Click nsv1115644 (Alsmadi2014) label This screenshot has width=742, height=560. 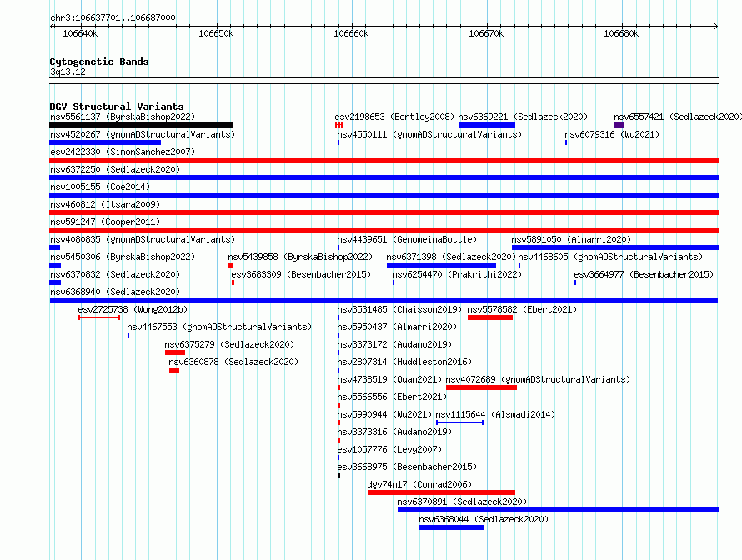[x=495, y=414]
